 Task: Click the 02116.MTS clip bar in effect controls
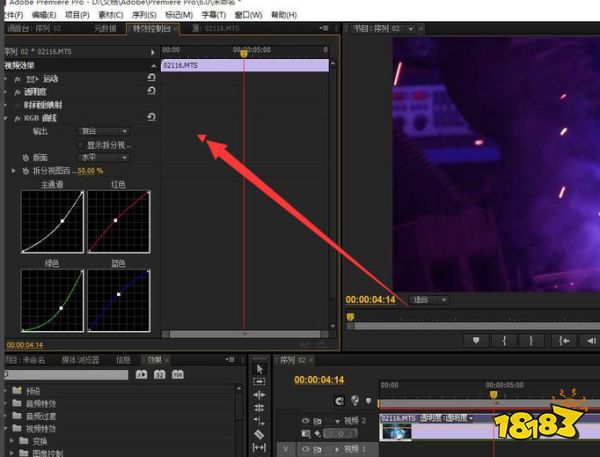244,65
